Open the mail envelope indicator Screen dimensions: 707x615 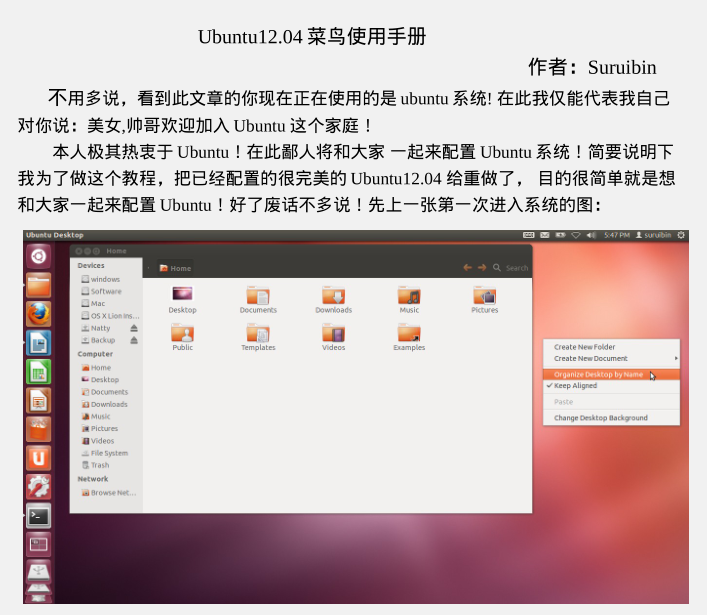click(x=545, y=235)
